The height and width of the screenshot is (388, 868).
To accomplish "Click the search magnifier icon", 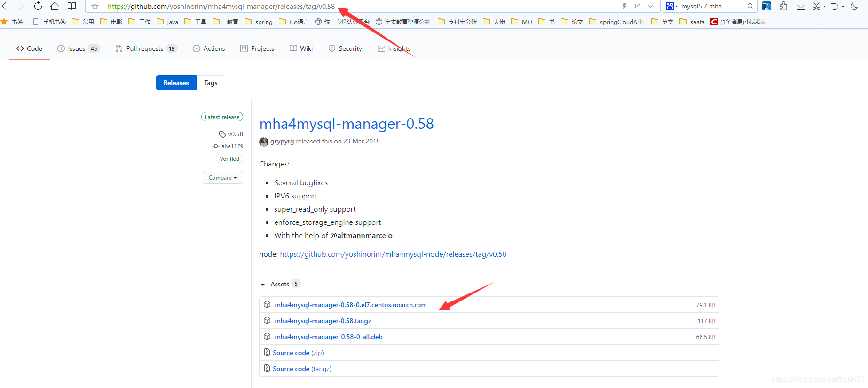I will (750, 6).
